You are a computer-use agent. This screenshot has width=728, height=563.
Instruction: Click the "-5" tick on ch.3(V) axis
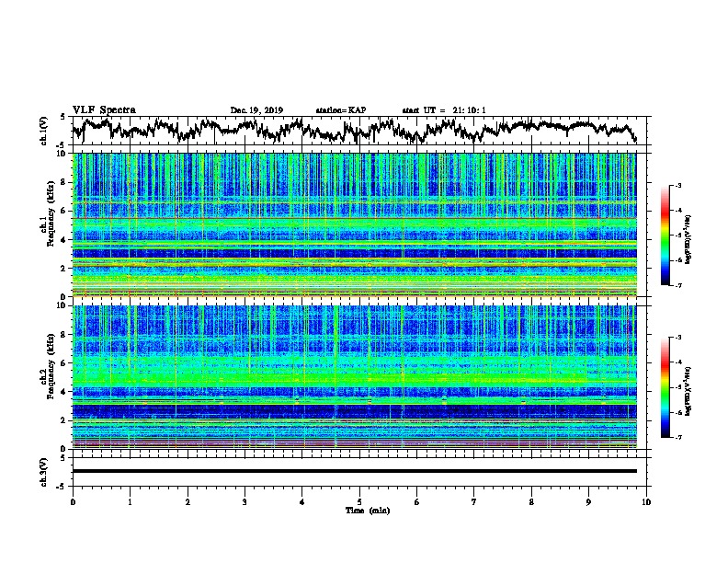coord(62,487)
